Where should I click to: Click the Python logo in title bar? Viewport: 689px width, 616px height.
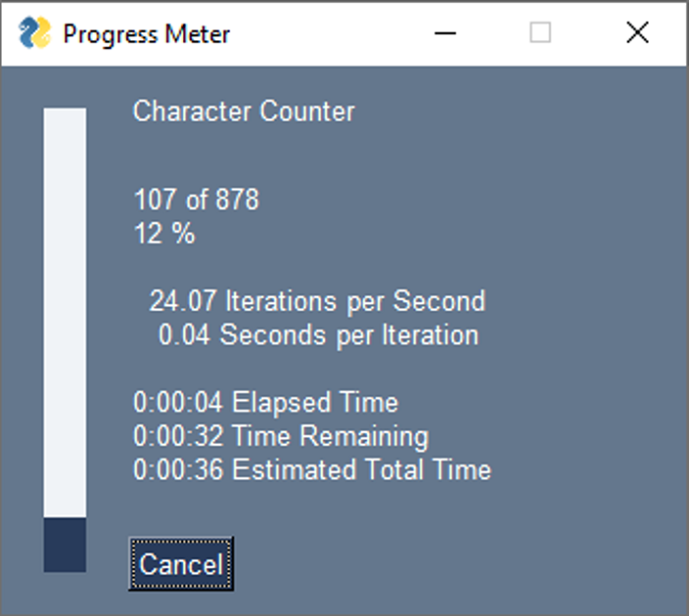[x=34, y=33]
